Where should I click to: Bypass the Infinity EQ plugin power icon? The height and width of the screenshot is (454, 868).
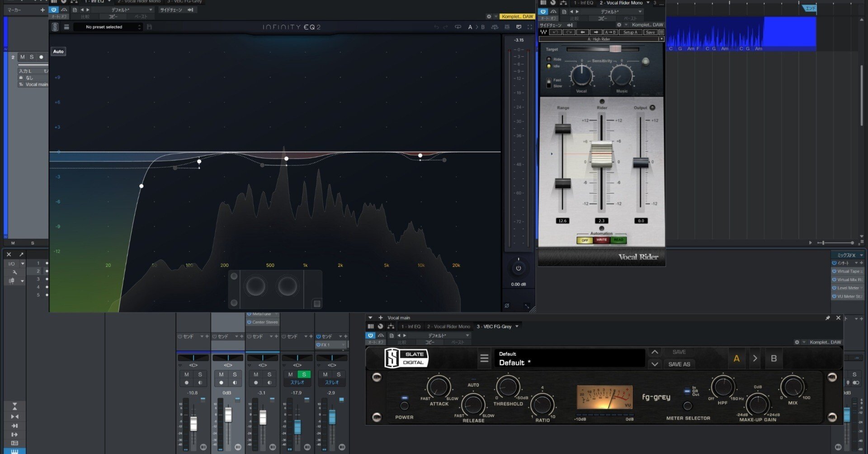53,9
